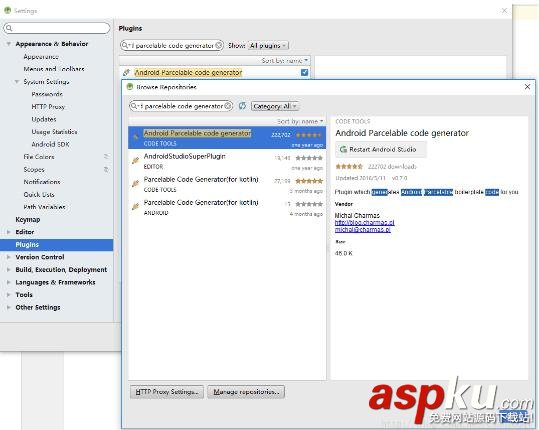539x430 pixels.
Task: Open HTTP Proxy settings page
Action: coord(48,107)
